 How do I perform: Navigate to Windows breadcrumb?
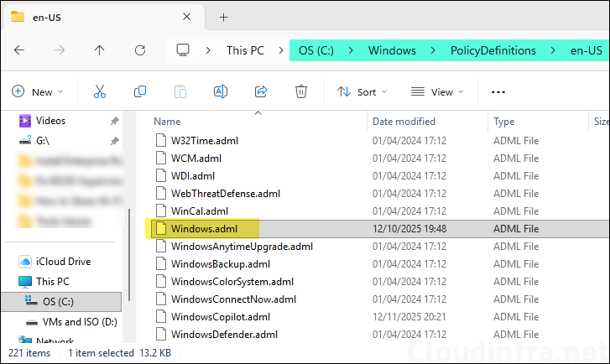point(392,50)
